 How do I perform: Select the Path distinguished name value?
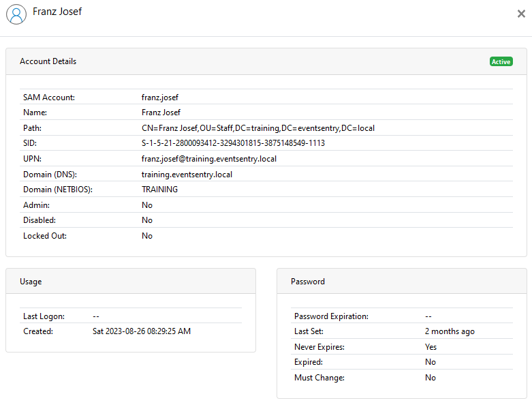(x=258, y=128)
